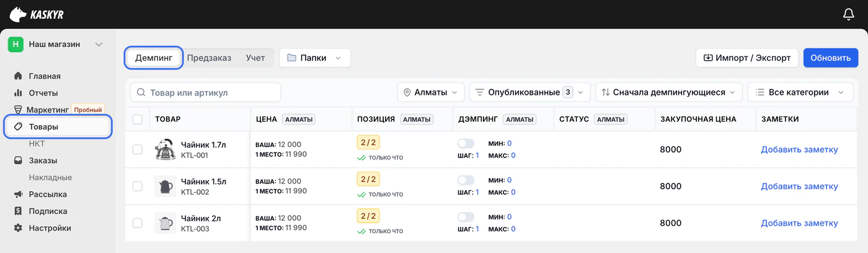Open the Опубликованные filter dropdown
This screenshot has height=253, width=868.
(530, 92)
